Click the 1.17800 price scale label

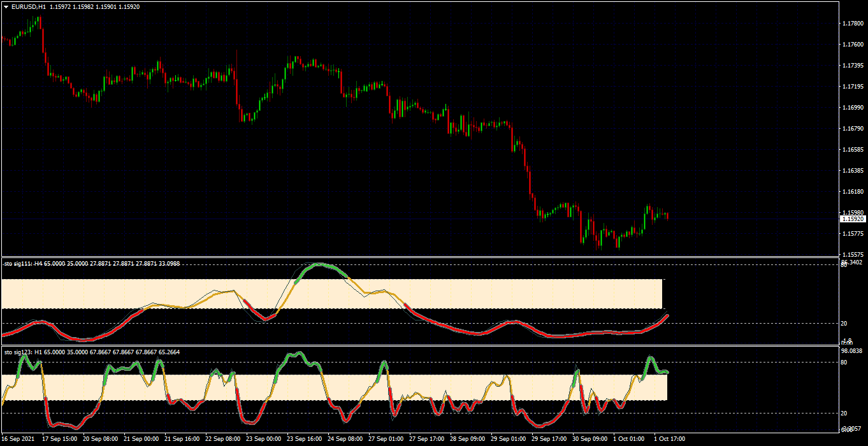[853, 24]
